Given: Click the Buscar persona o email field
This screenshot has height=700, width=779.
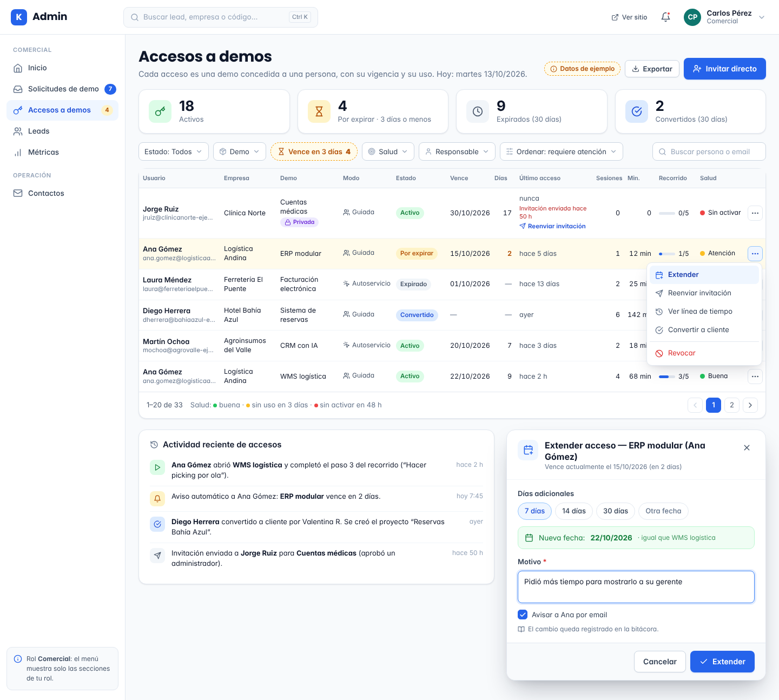Looking at the screenshot, I should point(709,151).
